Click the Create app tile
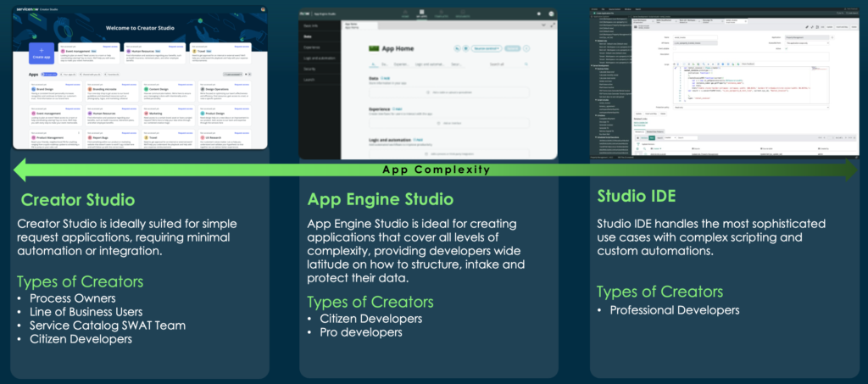 click(42, 54)
